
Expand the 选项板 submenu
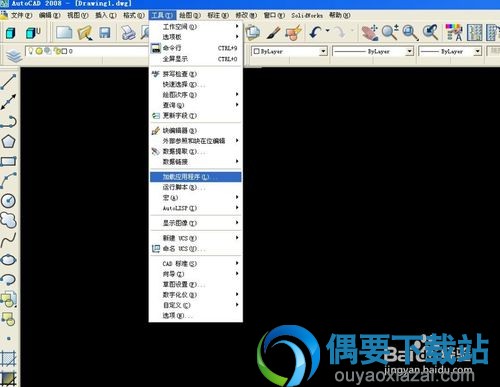coord(196,37)
